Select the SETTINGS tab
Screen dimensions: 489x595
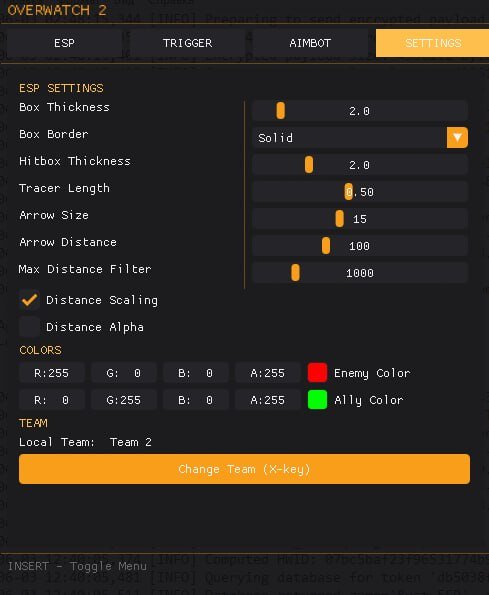433,43
